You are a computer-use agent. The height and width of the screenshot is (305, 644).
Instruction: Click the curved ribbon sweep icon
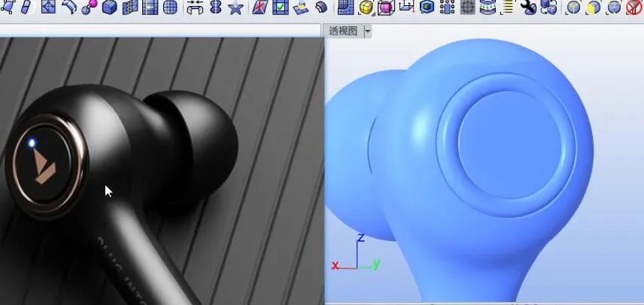69,7
